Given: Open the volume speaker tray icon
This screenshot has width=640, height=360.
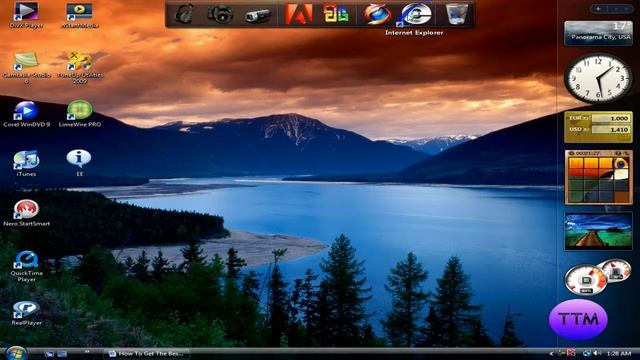Looking at the screenshot, I should tap(597, 353).
